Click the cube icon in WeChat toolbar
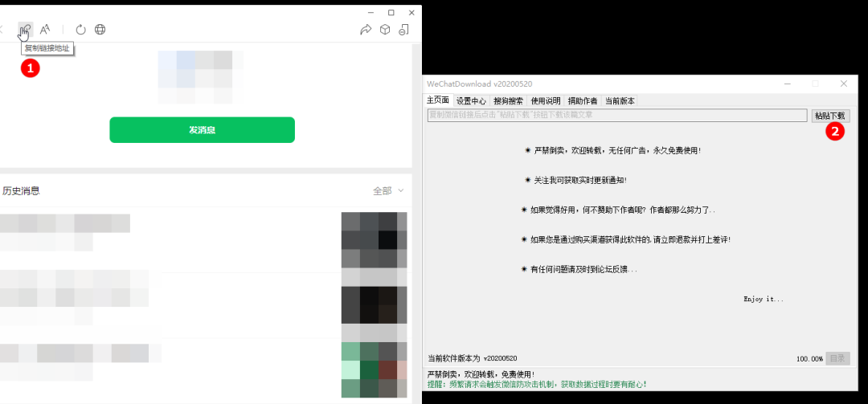This screenshot has height=404, width=868. click(385, 30)
